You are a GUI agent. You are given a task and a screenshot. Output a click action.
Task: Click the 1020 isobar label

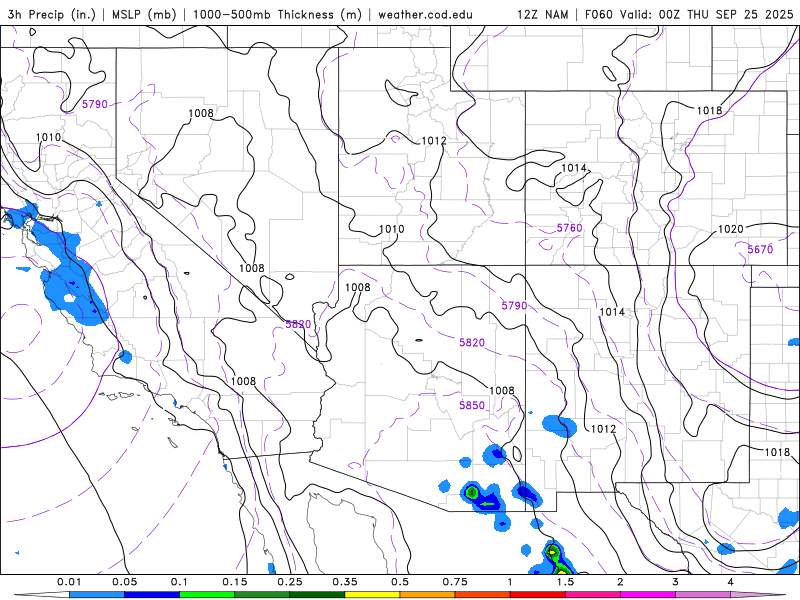(731, 229)
